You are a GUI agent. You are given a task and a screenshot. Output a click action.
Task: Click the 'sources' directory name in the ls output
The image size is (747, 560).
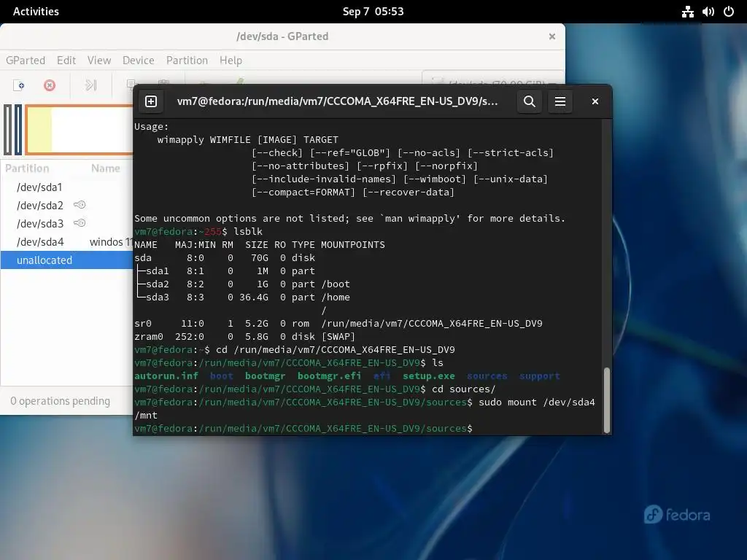pyautogui.click(x=487, y=376)
